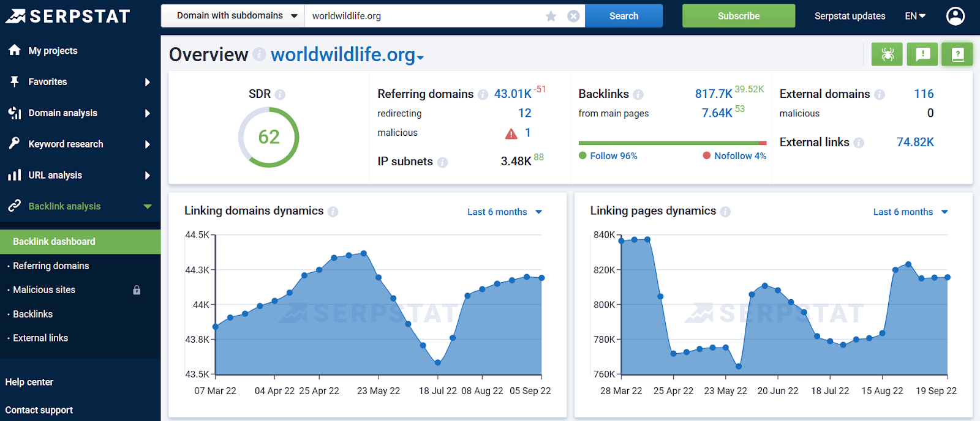Open Contact support link
980x421 pixels.
[39, 410]
